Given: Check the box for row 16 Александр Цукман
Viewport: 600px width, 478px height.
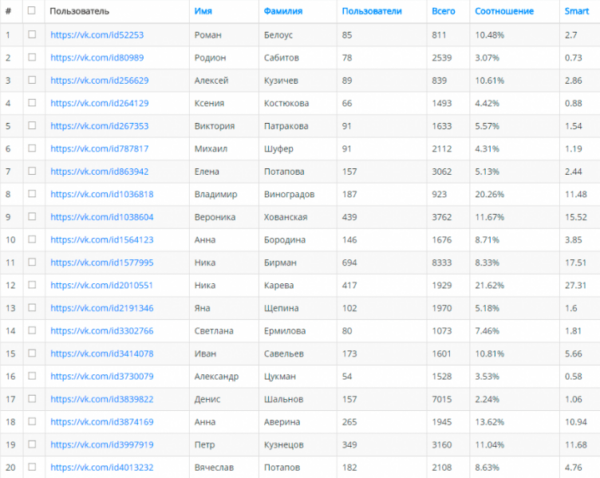Looking at the screenshot, I should pyautogui.click(x=32, y=376).
